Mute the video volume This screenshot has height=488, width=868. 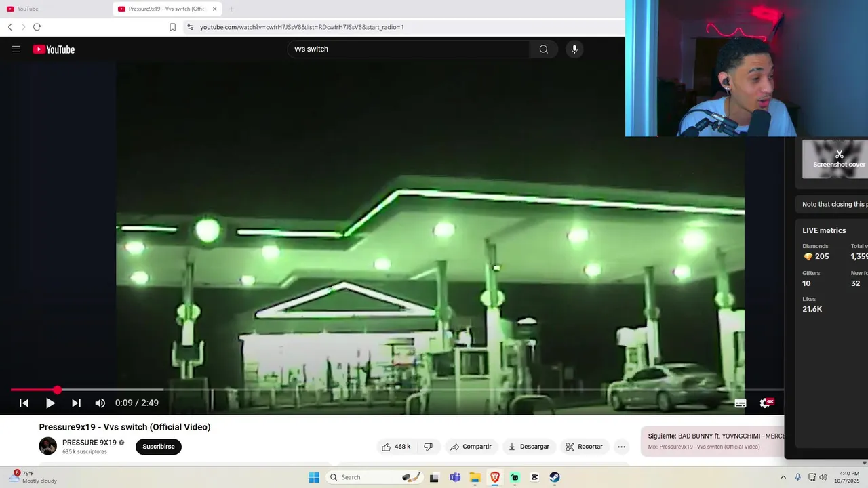click(100, 403)
